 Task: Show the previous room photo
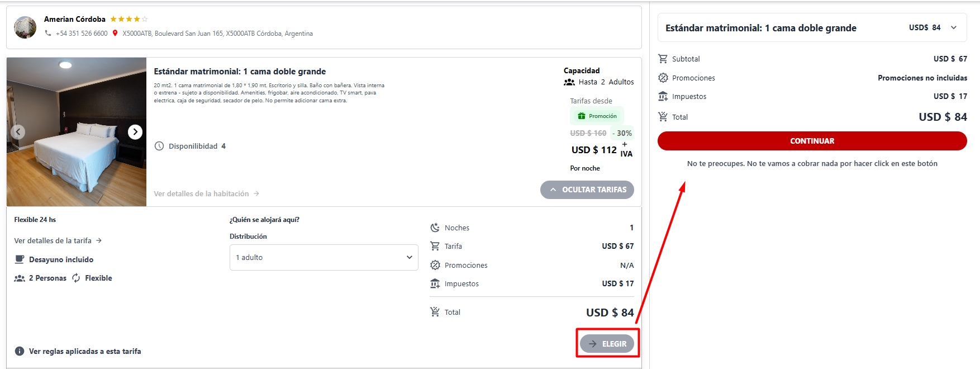(18, 132)
